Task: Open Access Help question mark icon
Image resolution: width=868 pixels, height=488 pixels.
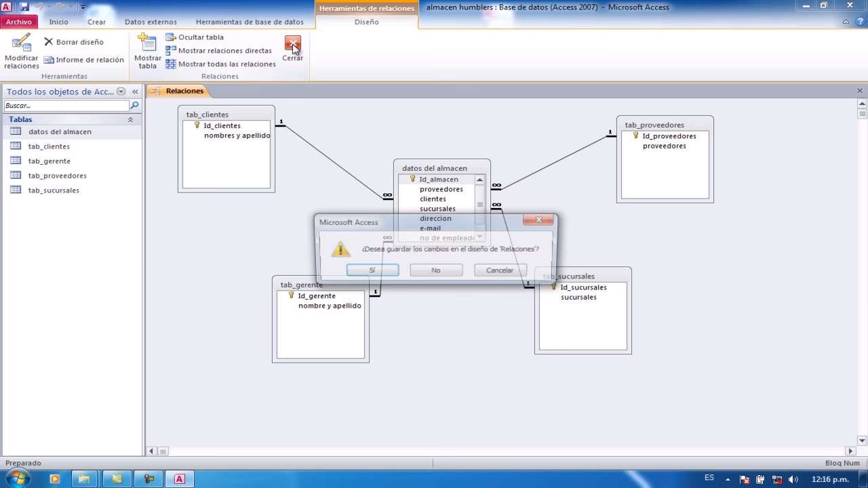Action: coord(860,22)
